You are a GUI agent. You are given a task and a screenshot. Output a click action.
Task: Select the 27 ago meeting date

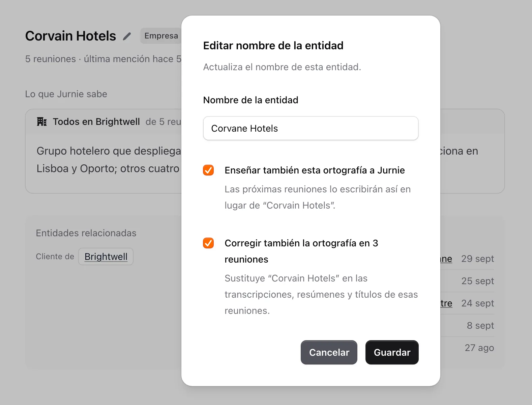(479, 348)
